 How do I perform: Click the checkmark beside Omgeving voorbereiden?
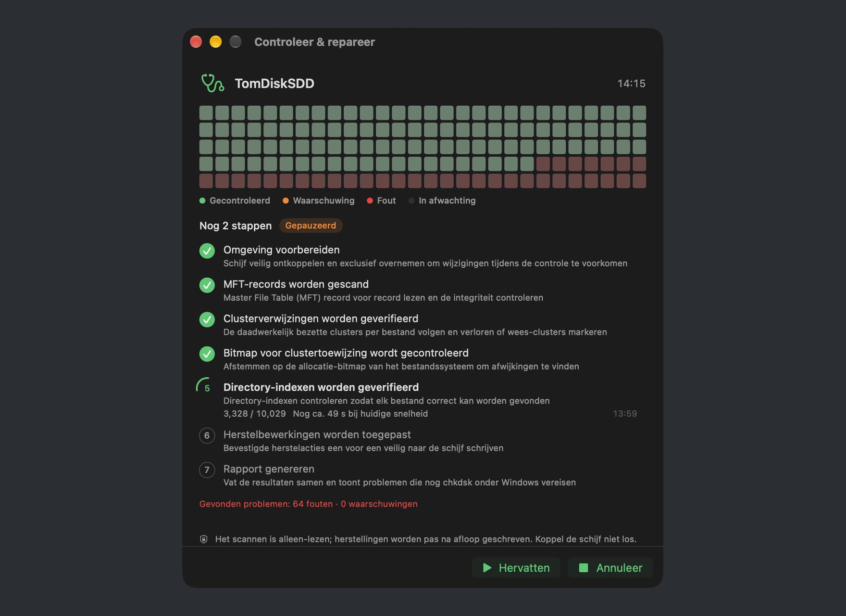click(207, 251)
